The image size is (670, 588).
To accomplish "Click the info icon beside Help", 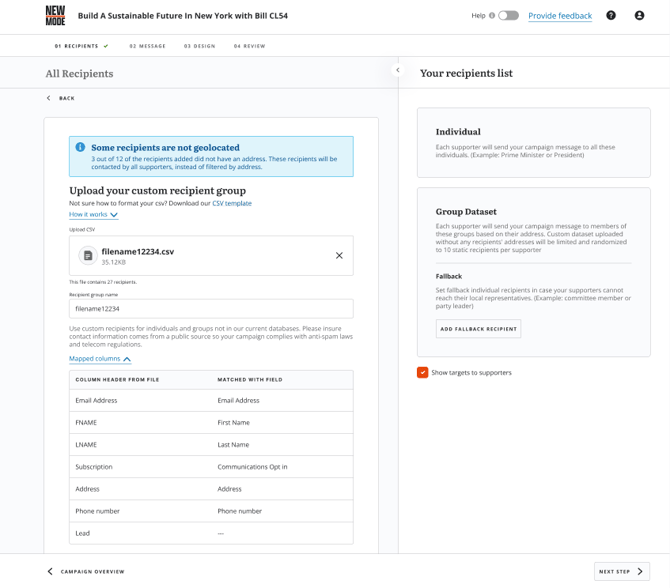I will coord(492,16).
